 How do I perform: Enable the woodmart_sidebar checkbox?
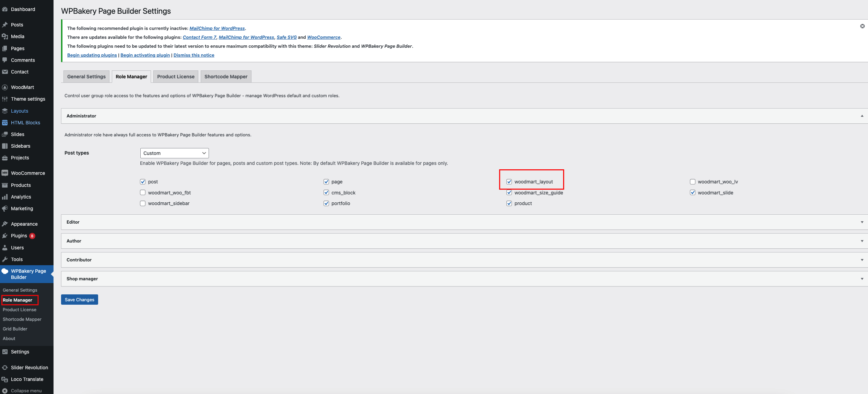tap(143, 203)
